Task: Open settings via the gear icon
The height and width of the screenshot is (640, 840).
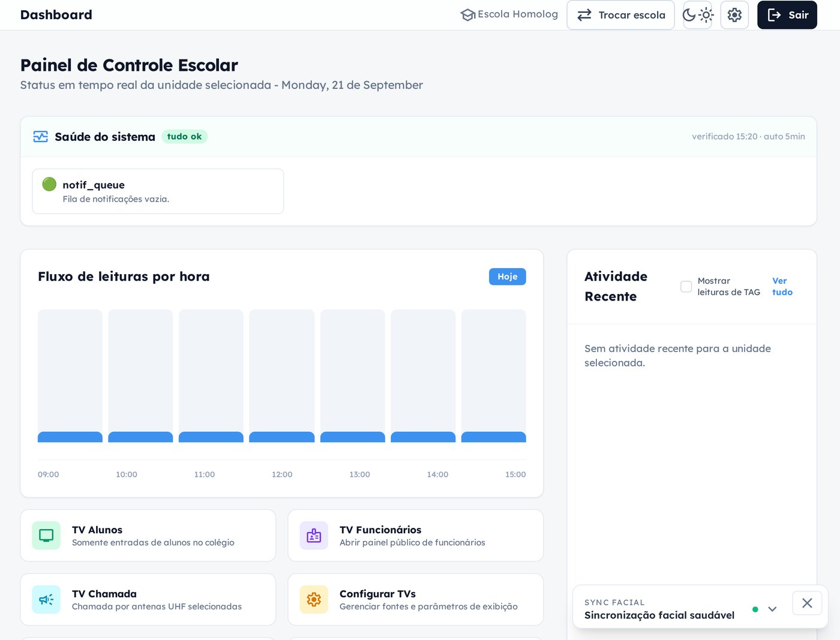Action: pyautogui.click(x=734, y=15)
